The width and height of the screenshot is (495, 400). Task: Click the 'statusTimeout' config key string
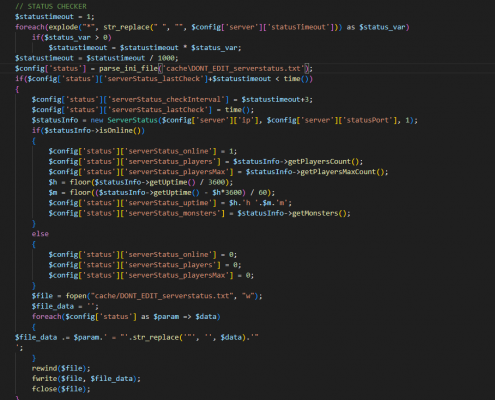pos(298,27)
